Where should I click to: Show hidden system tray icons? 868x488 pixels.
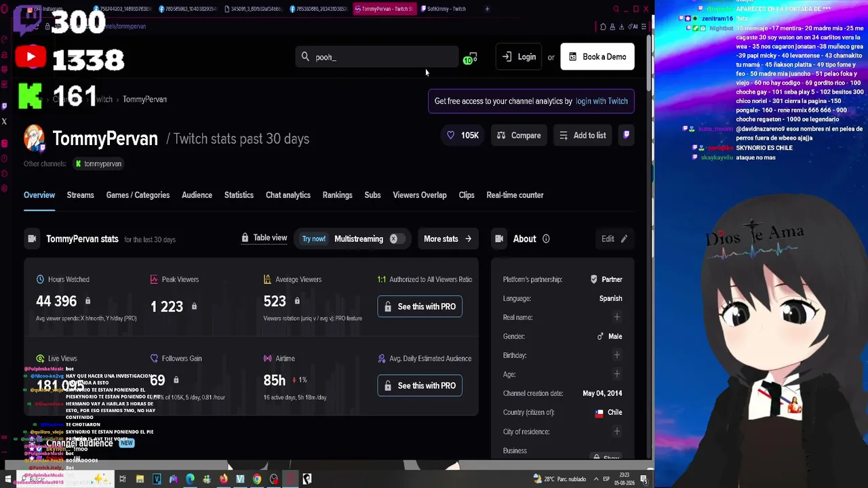[x=595, y=479]
